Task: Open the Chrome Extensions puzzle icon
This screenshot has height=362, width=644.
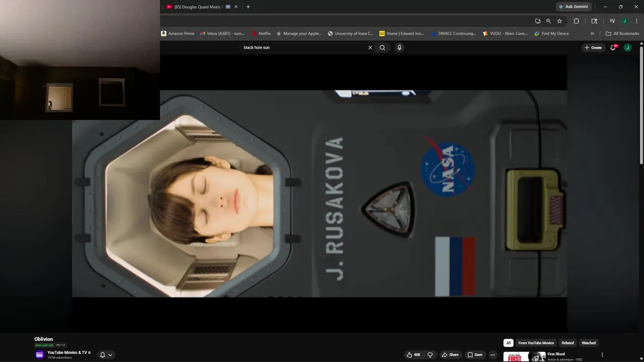Action: (x=577, y=21)
